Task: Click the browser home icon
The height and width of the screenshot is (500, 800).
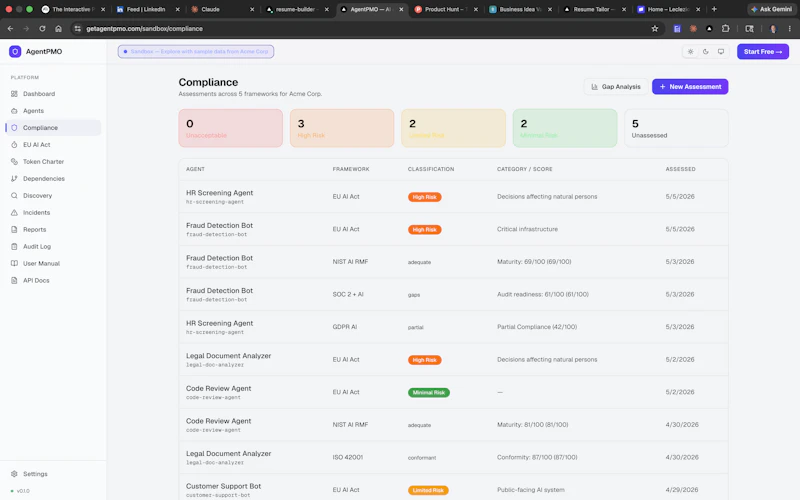Action: [58, 29]
